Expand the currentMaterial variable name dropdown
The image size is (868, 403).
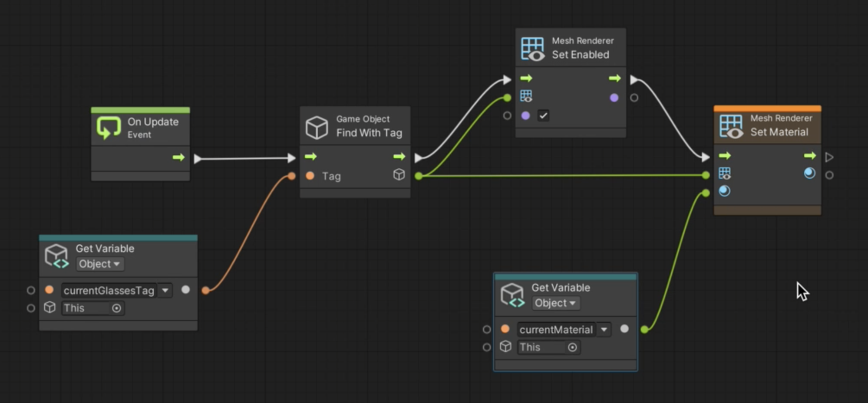(604, 330)
